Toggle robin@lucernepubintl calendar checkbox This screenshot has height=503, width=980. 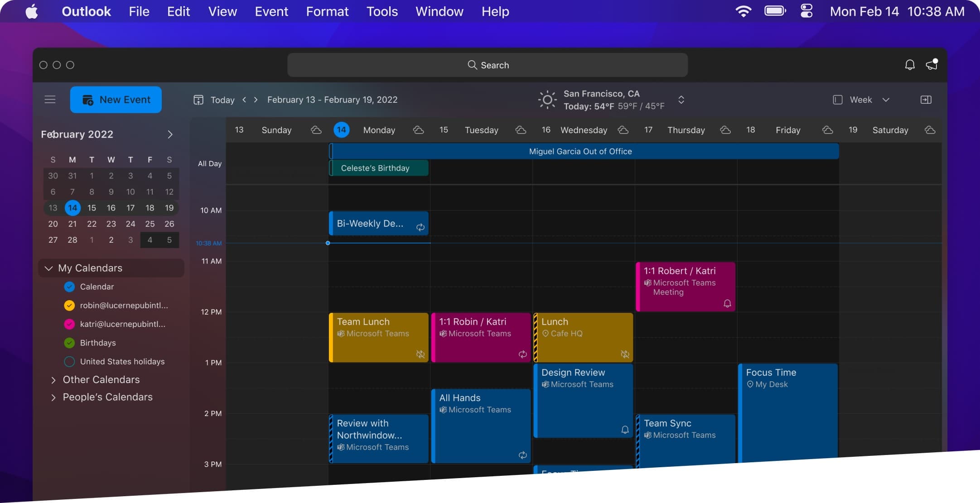[x=69, y=306]
